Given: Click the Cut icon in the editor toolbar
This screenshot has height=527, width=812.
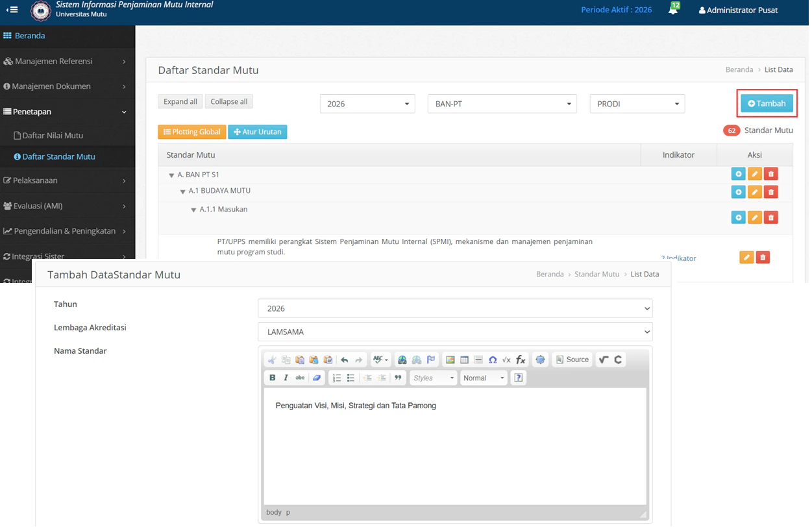Looking at the screenshot, I should coord(272,360).
